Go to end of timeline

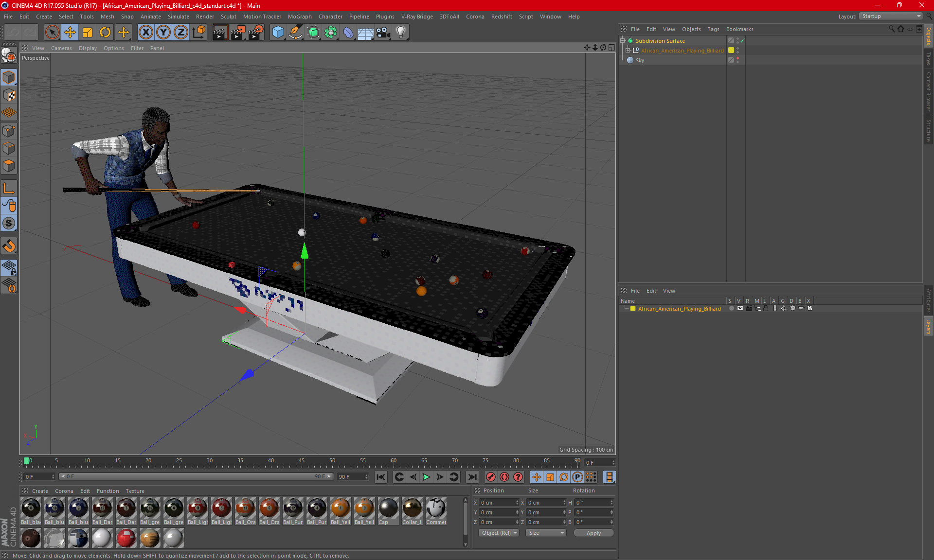click(472, 477)
